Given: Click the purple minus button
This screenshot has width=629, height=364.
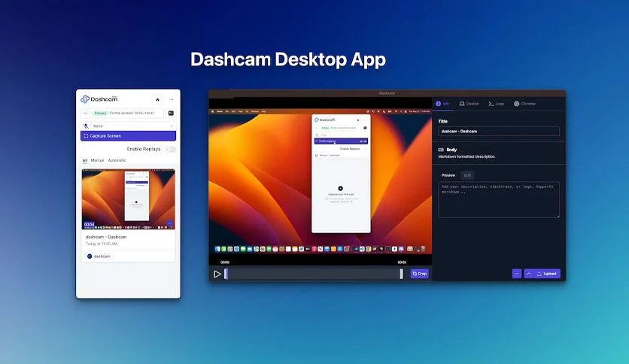Looking at the screenshot, I should coord(517,274).
